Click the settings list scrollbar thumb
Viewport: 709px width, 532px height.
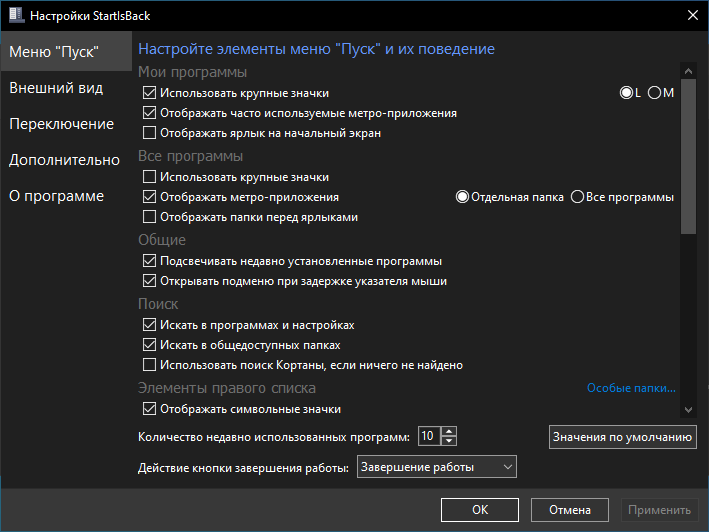pyautogui.click(x=688, y=156)
